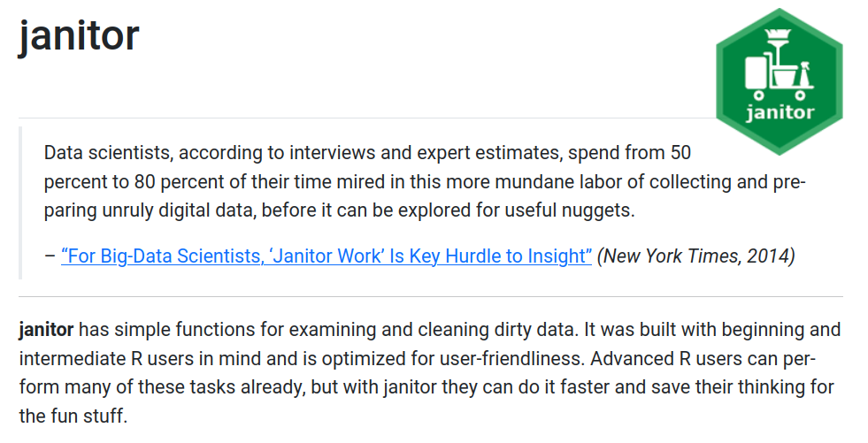Click the large "janitor" page heading
Viewport: 868px width, 443px height.
pyautogui.click(x=80, y=37)
